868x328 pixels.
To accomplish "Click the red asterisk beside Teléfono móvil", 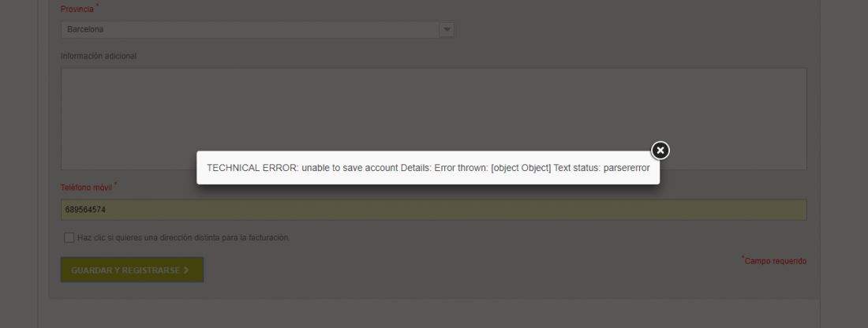I will click(115, 184).
